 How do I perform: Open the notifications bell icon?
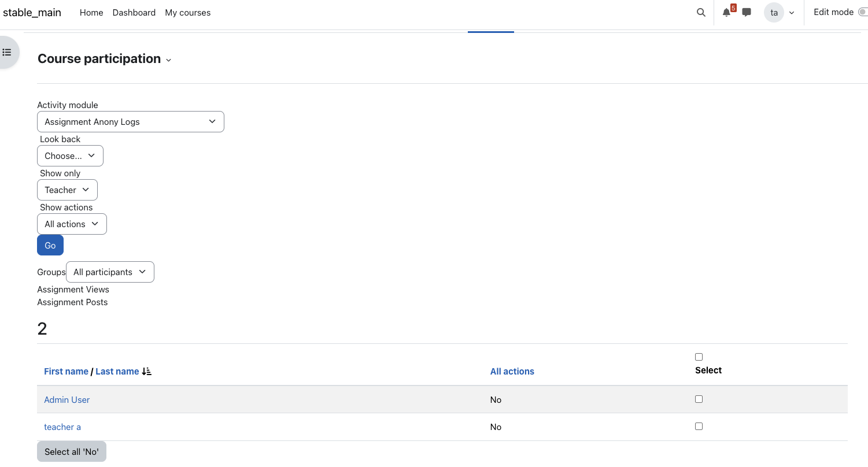726,12
